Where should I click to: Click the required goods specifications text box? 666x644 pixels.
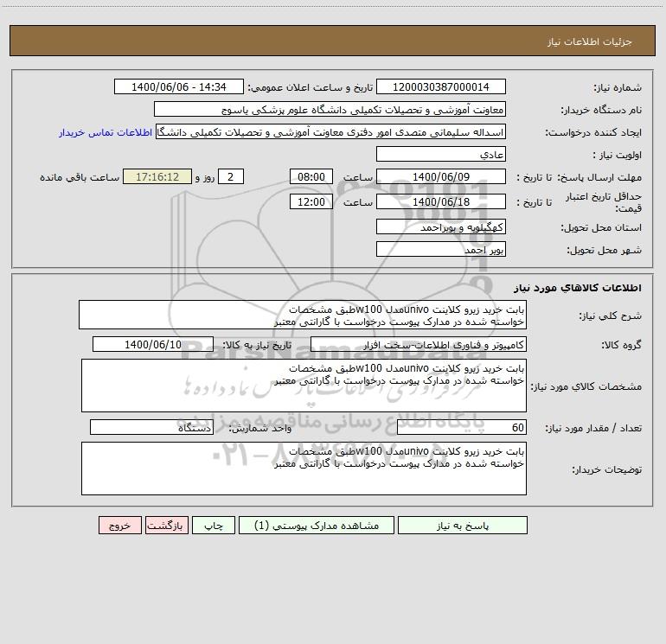point(304,386)
